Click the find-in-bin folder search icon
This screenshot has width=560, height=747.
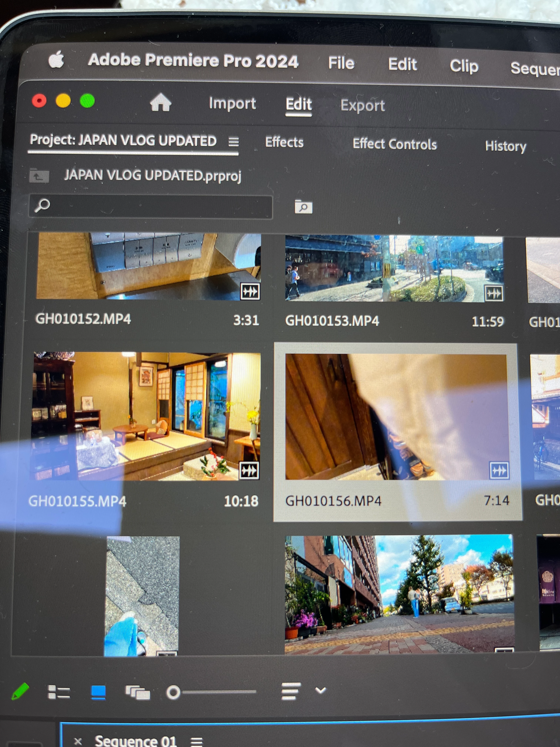303,207
